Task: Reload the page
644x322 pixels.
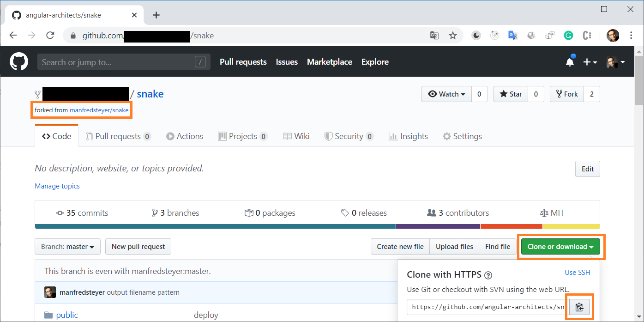Action: [x=50, y=36]
